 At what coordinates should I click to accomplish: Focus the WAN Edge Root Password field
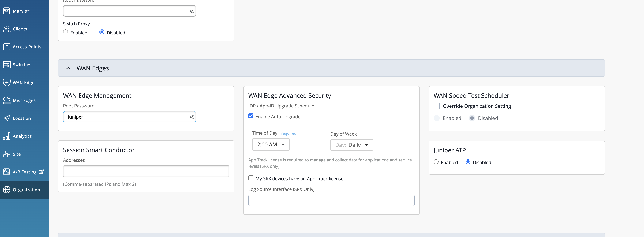tap(129, 117)
